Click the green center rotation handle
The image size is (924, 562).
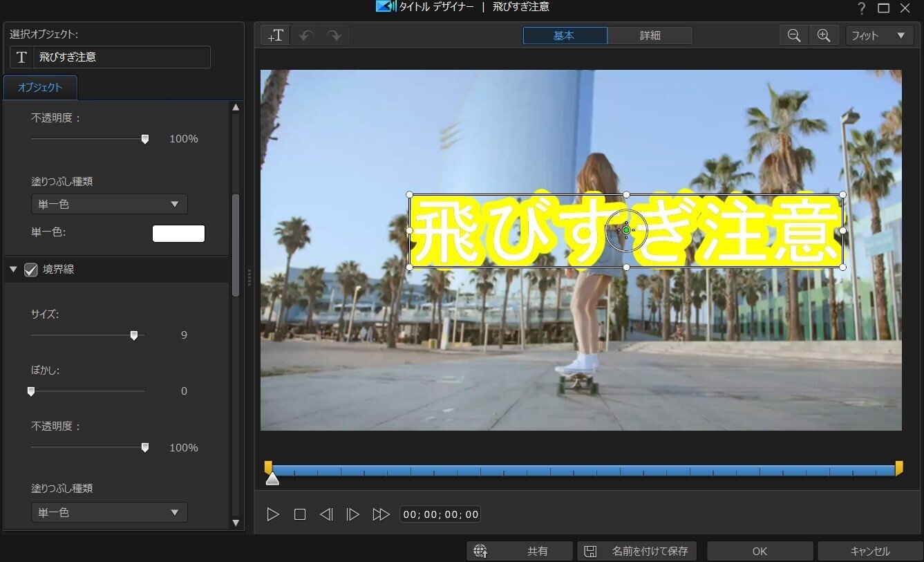(x=626, y=230)
